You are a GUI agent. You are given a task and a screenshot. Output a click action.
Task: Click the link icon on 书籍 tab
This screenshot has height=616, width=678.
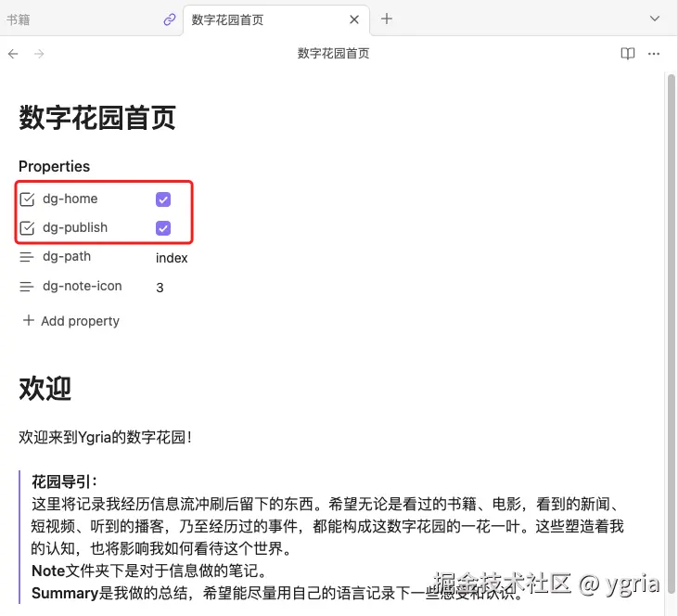click(x=170, y=19)
